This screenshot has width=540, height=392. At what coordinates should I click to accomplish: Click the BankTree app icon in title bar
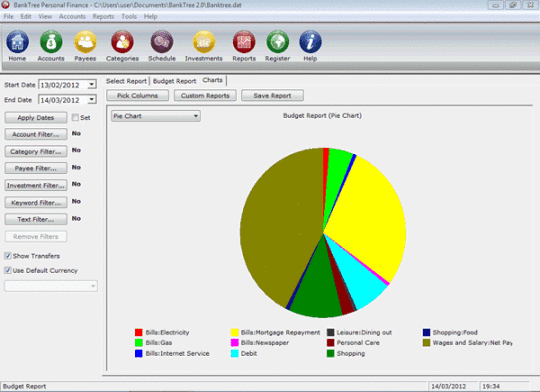[x=6, y=5]
